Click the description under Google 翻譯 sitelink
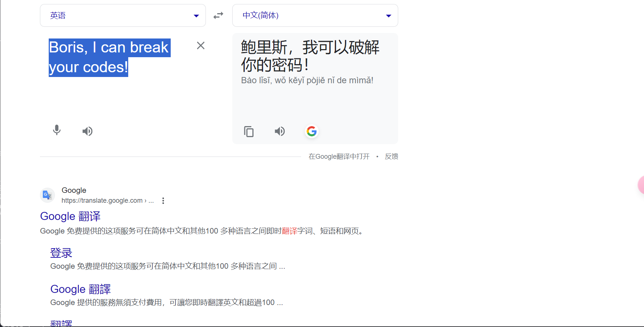The image size is (644, 327). [x=167, y=302]
